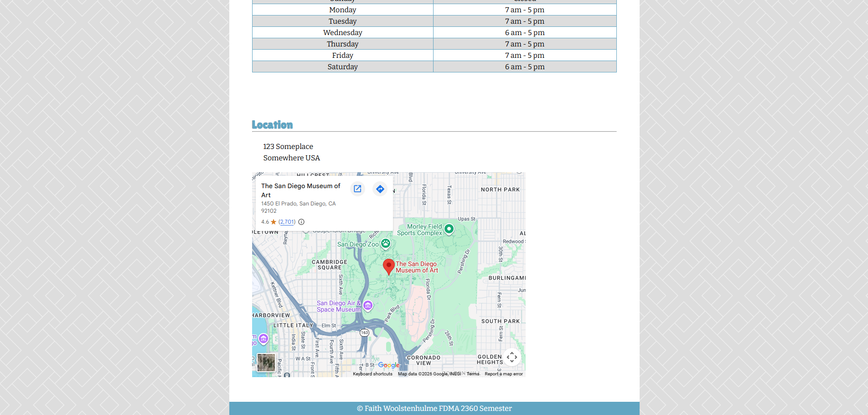Click the Route 163 highway shield
This screenshot has height=415, width=868.
pos(364,333)
